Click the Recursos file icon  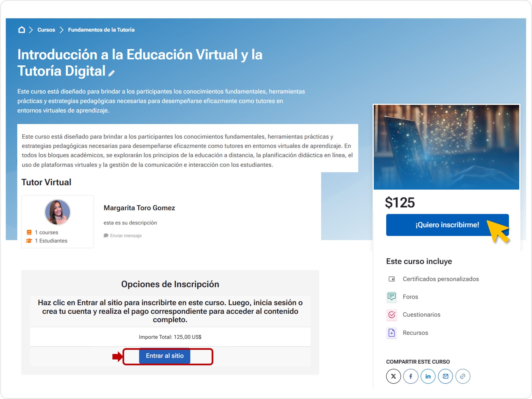392,333
